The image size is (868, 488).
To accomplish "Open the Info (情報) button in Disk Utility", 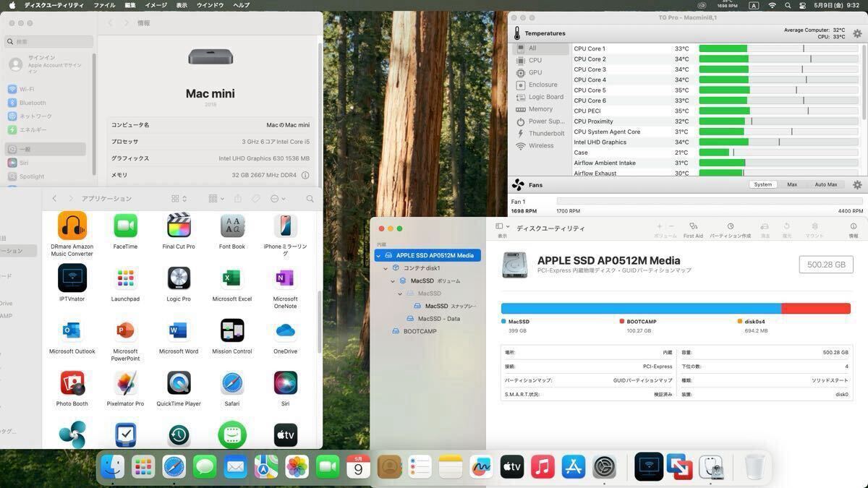I will pyautogui.click(x=854, y=230).
